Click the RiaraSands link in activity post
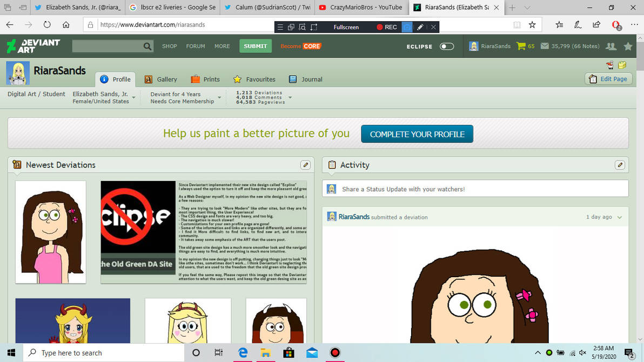 354,217
